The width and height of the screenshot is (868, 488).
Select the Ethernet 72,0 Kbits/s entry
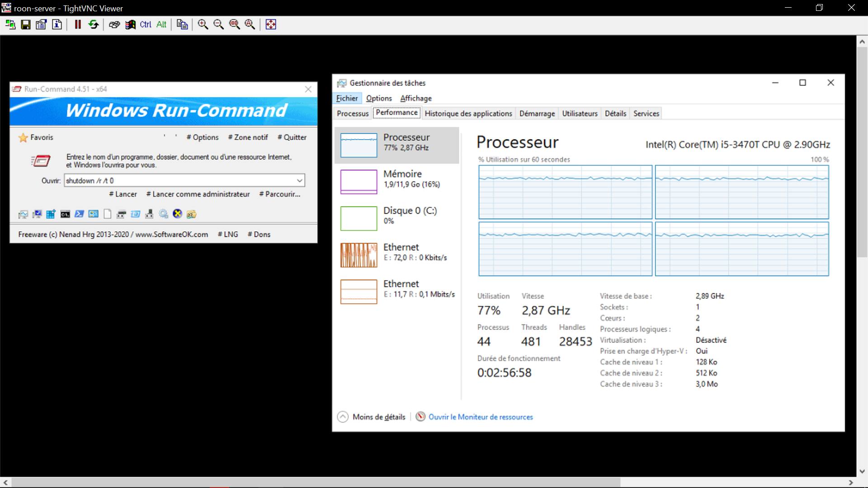[397, 255]
